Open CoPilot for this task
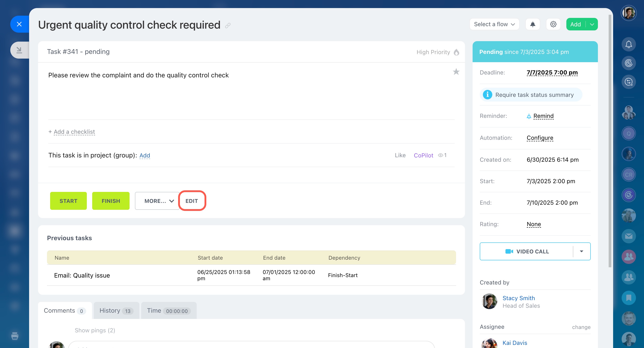The width and height of the screenshot is (644, 348). coord(423,155)
